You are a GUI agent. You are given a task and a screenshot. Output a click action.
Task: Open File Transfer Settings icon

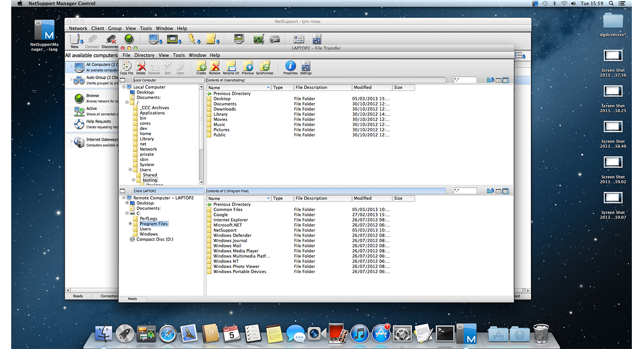pos(305,67)
